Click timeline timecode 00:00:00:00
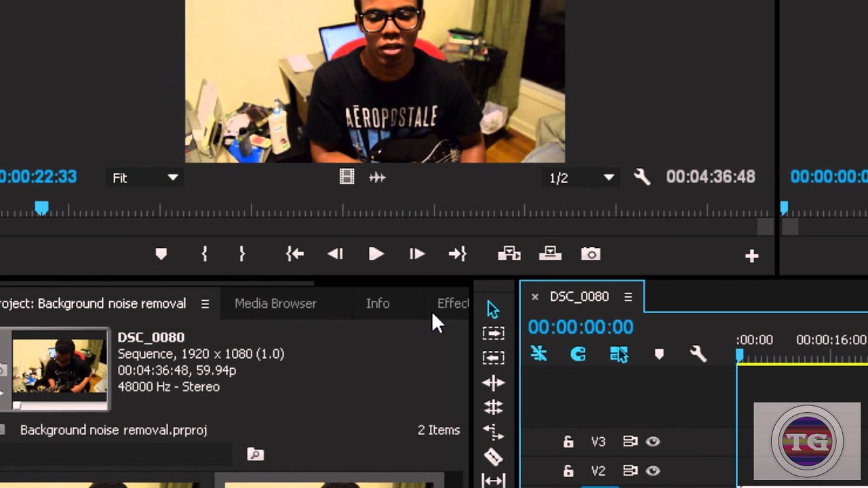868x488 pixels. [x=580, y=327]
